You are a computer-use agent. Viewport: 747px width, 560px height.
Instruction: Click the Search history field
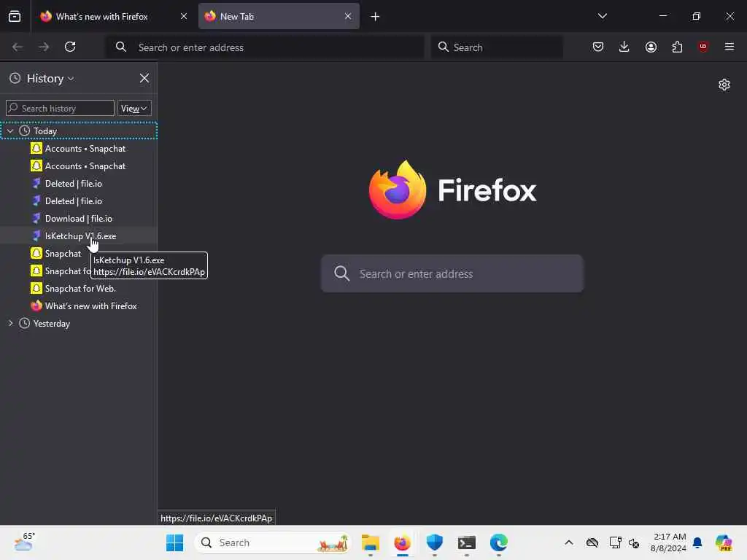[x=60, y=108]
